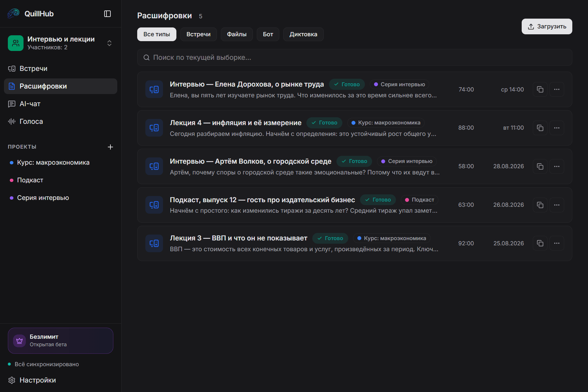Click Готово status badge on Лекция 4
The height and width of the screenshot is (392, 588).
coord(324,123)
